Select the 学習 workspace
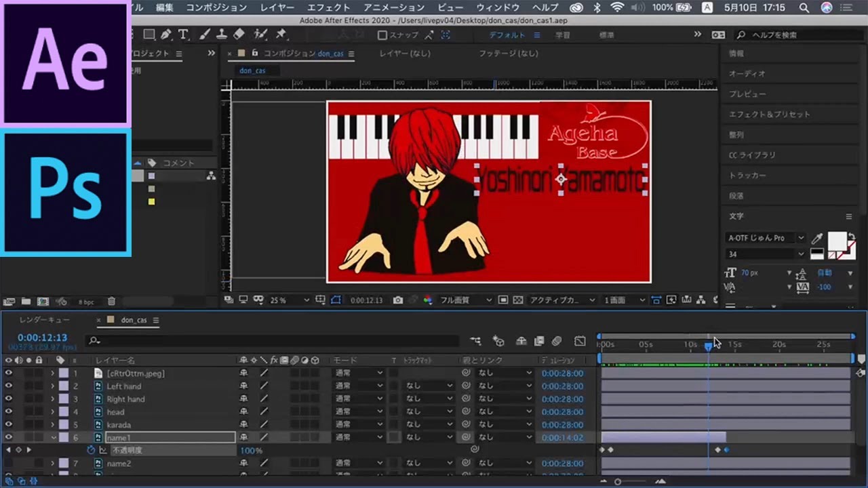The height and width of the screenshot is (488, 868). 562,35
